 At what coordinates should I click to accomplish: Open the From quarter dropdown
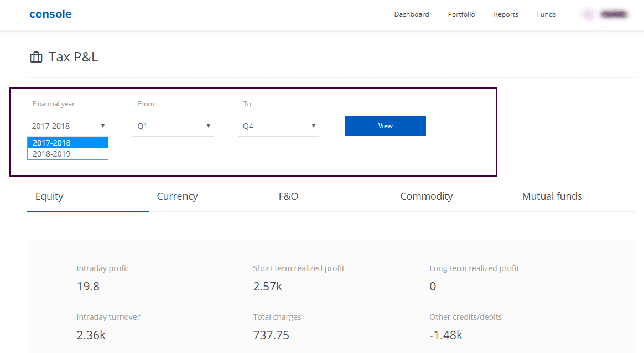[173, 126]
